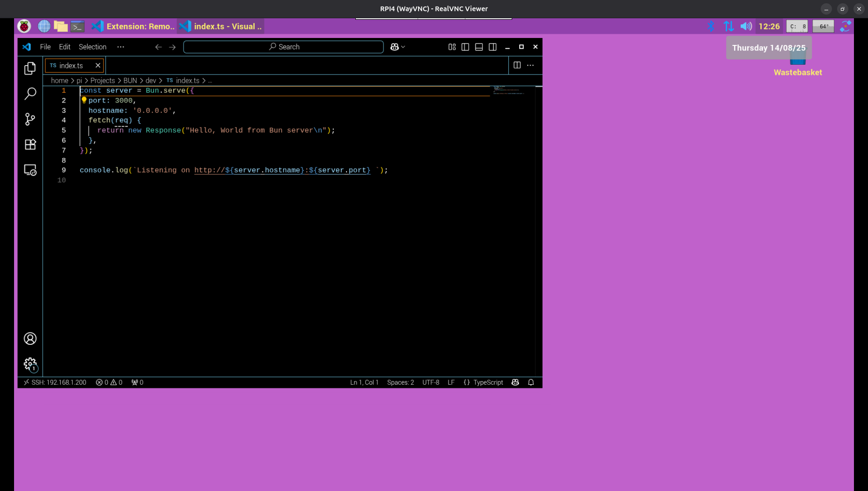The height and width of the screenshot is (491, 868).
Task: Click the 64° temperature monitor
Action: tap(823, 26)
